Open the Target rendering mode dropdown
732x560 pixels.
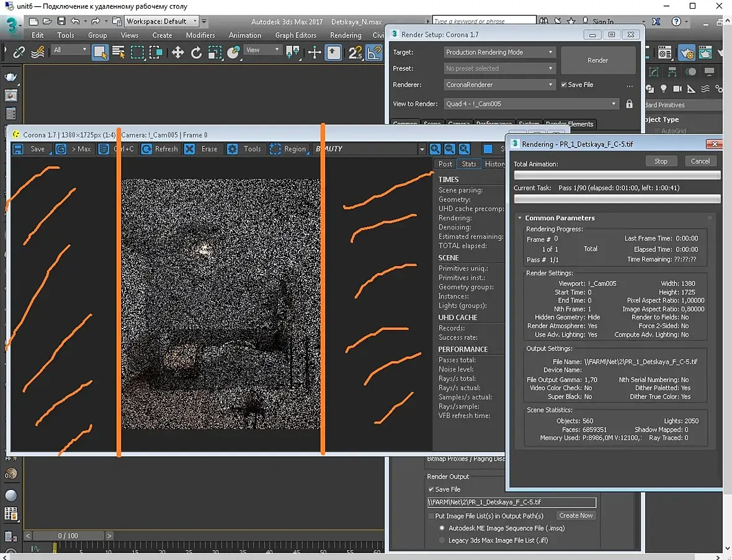[x=499, y=52]
